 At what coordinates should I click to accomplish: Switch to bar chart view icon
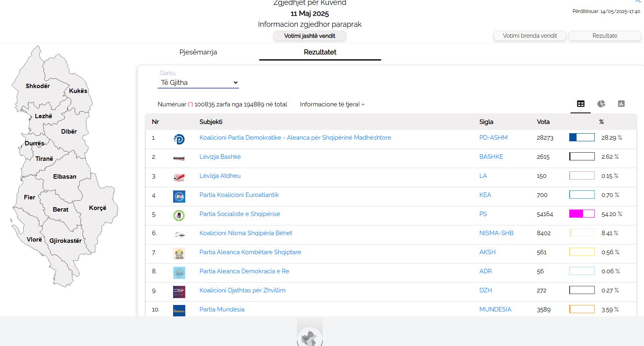621,104
